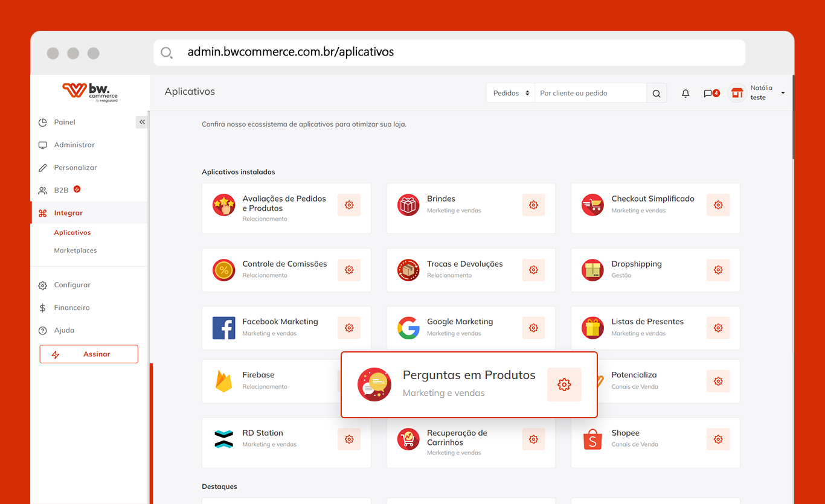Expand the Natália teste account menu
Image resolution: width=825 pixels, height=504 pixels.
[782, 93]
